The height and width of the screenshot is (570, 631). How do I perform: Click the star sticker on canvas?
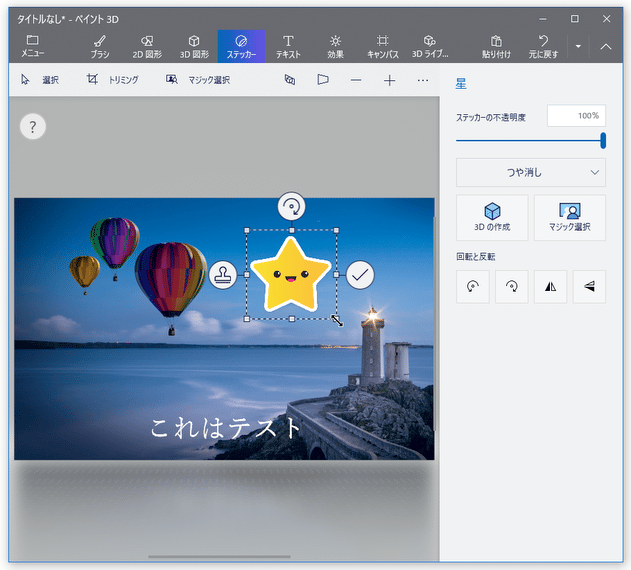click(x=291, y=274)
